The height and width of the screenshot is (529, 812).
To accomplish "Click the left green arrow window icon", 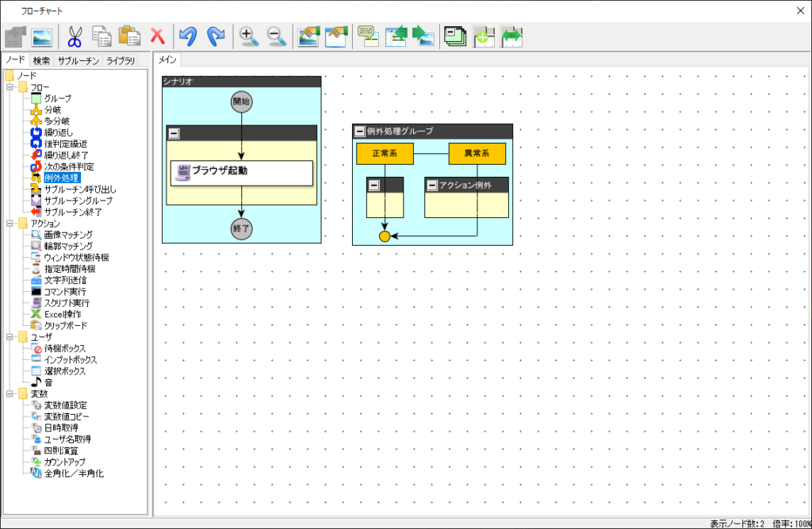I will pyautogui.click(x=396, y=36).
